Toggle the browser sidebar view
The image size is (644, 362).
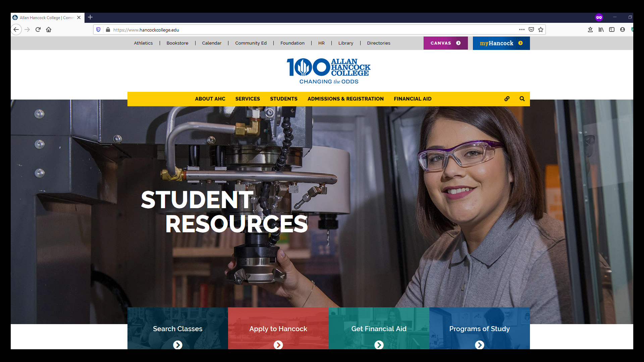(612, 29)
